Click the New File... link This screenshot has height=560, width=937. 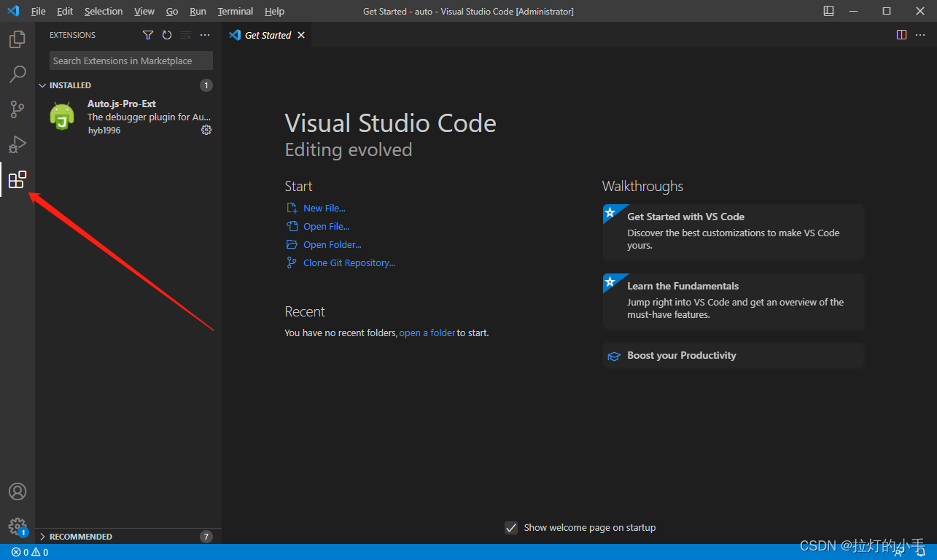click(324, 209)
